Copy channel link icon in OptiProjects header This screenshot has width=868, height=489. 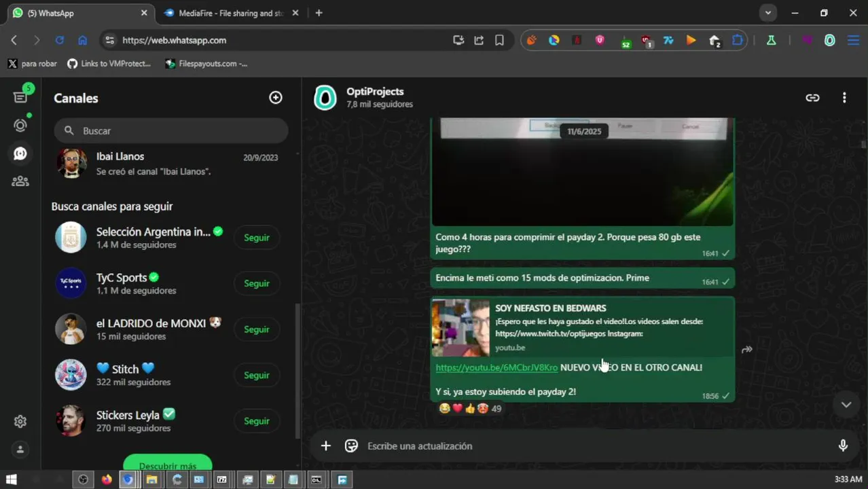pos(812,98)
